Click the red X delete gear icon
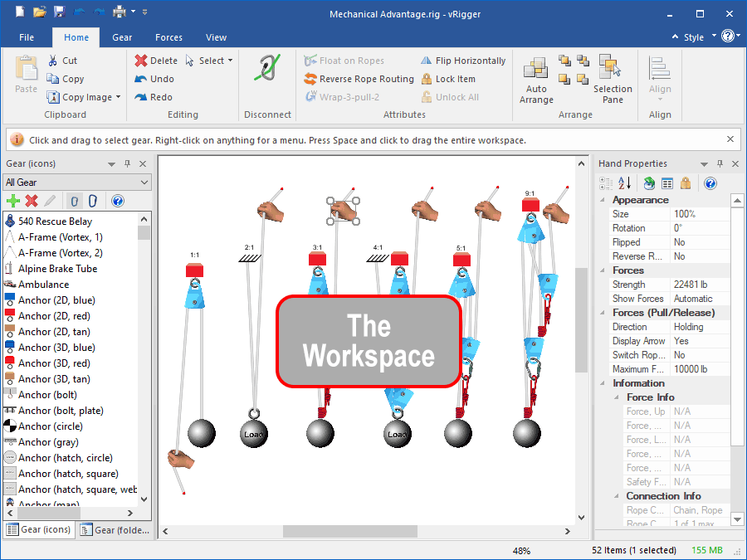This screenshot has width=747, height=560. coord(32,201)
